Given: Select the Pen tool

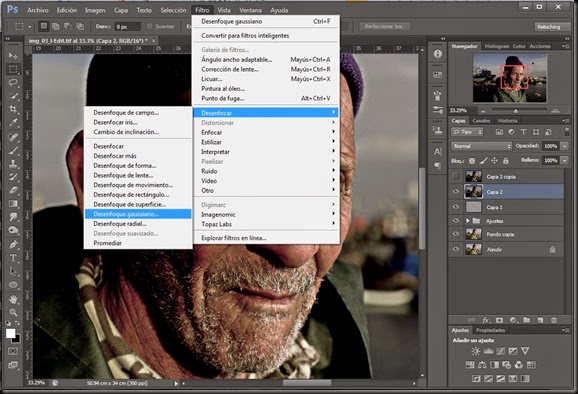Looking at the screenshot, I should pos(13,244).
